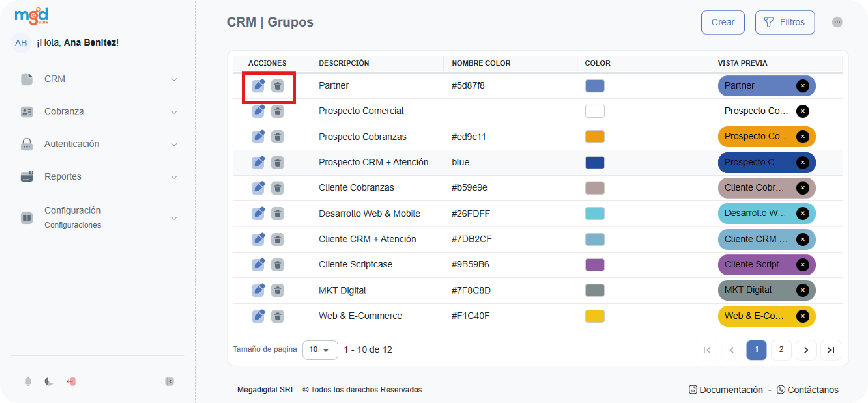Screen dimensions: 868x403
Task: Click edit pencil for MKT Digital
Action: click(258, 290)
